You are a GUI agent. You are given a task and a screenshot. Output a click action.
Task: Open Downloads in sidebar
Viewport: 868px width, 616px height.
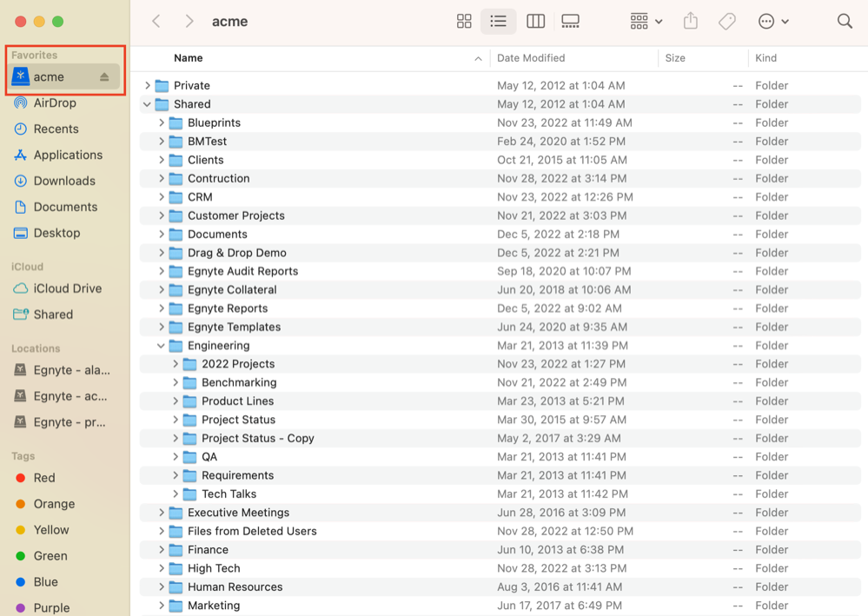pos(63,181)
